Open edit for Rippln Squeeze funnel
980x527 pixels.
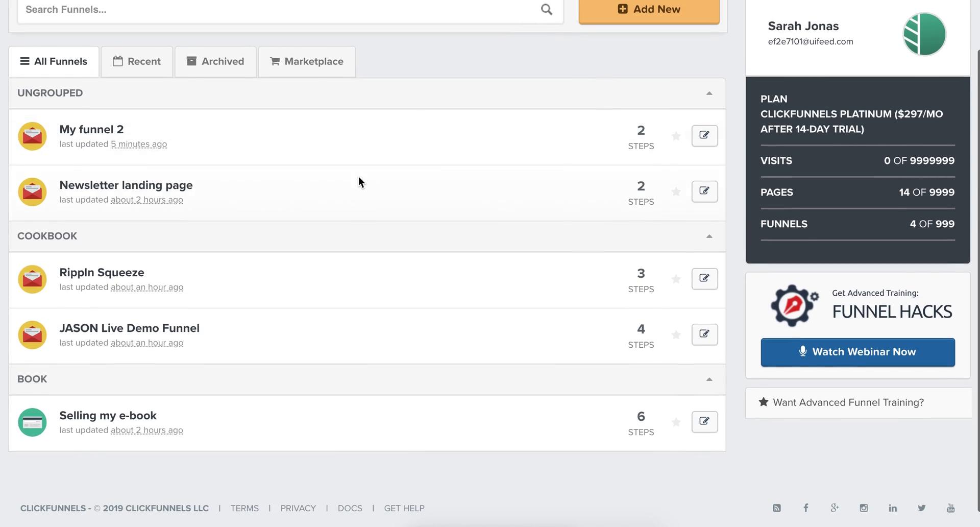[704, 278]
